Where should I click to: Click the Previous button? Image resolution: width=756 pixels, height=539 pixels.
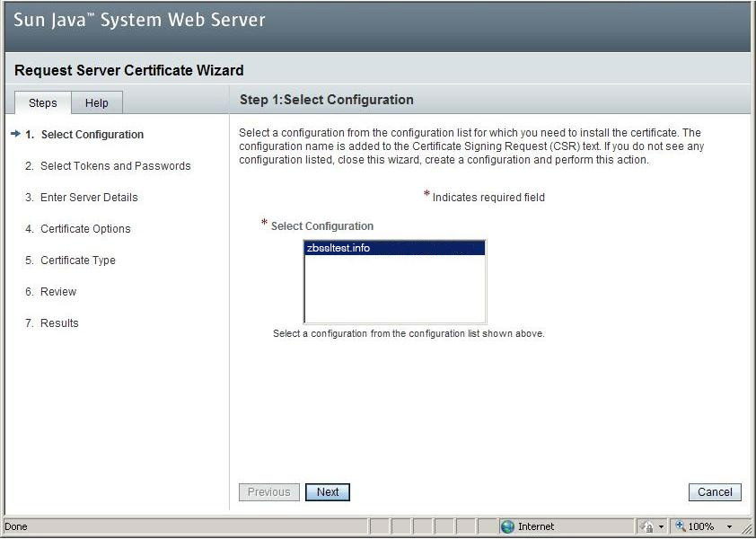(x=268, y=492)
